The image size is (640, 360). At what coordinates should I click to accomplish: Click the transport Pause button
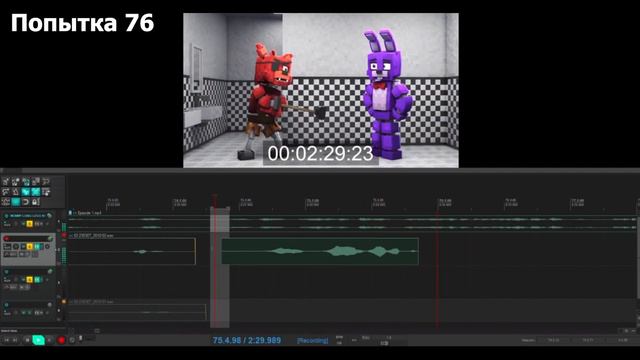pyautogui.click(x=49, y=340)
